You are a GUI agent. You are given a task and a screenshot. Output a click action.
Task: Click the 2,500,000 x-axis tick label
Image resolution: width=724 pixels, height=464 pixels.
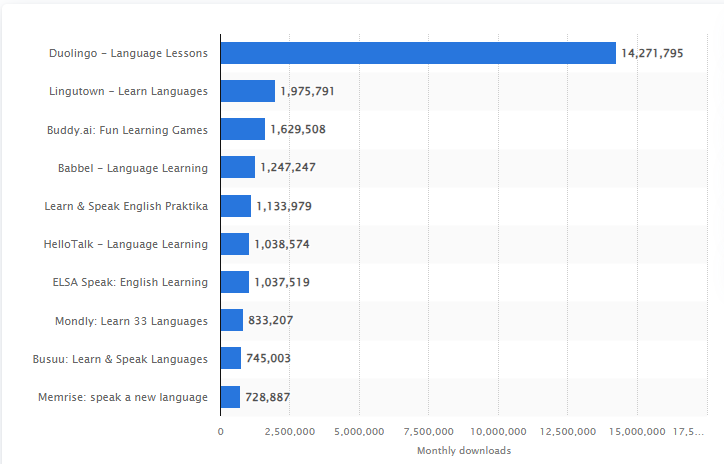click(x=289, y=431)
